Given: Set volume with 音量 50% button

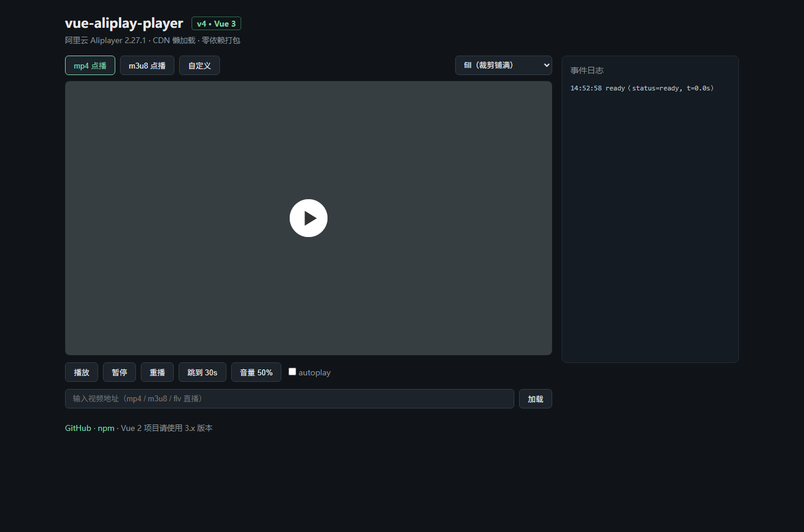Looking at the screenshot, I should click(256, 372).
